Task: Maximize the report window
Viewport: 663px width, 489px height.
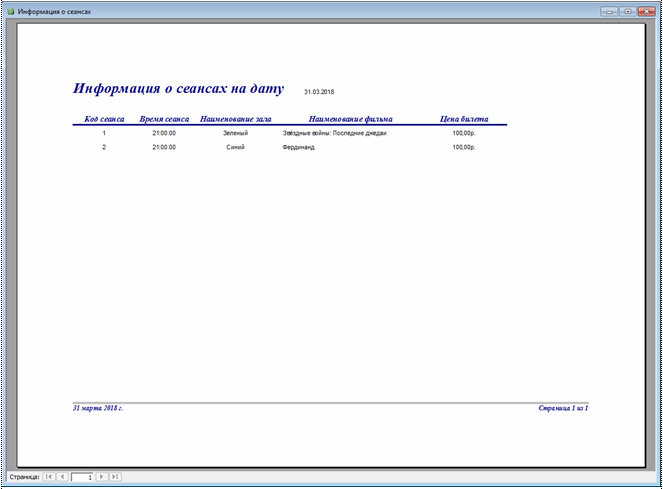Action: 628,11
